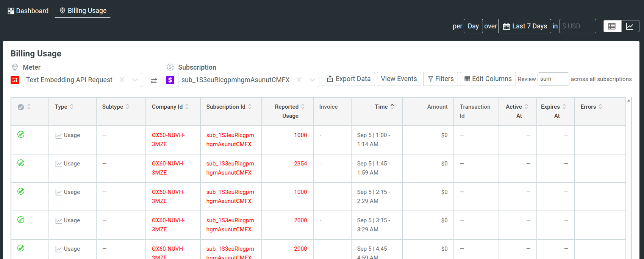Click green check icon for the 1:45 AM row
The image size is (644, 259).
click(x=21, y=163)
